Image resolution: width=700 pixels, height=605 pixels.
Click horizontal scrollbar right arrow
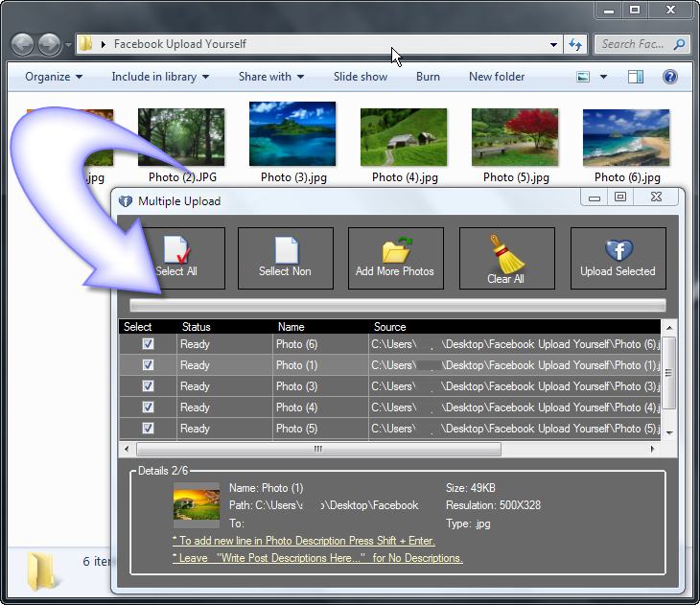pyautogui.click(x=653, y=449)
